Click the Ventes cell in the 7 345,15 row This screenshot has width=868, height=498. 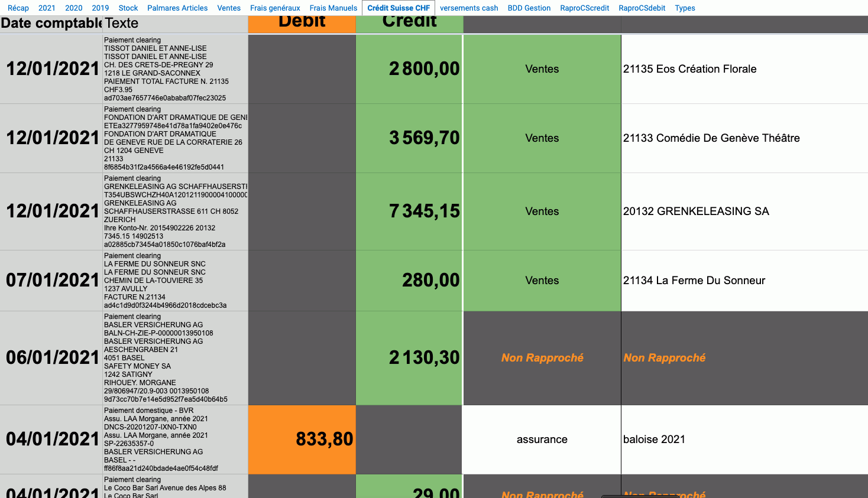click(542, 211)
